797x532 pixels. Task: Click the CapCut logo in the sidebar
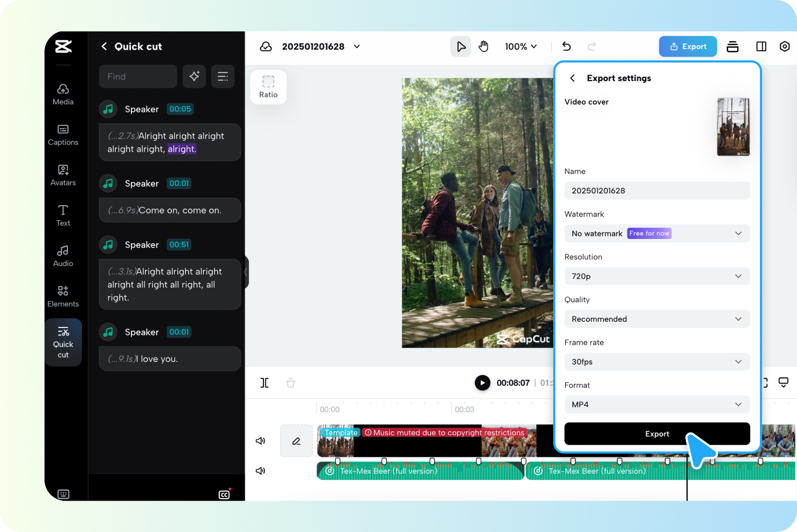pyautogui.click(x=63, y=47)
